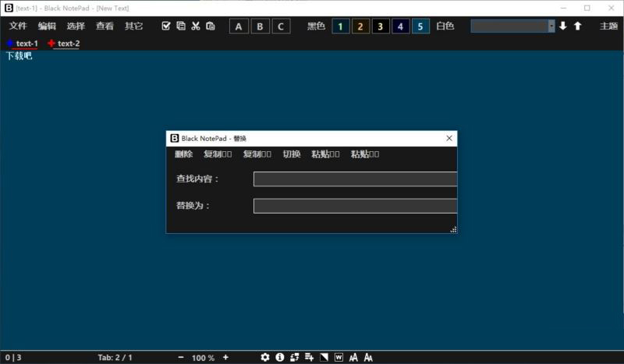Click the find next down arrow
The width and height of the screenshot is (624, 364).
point(562,26)
